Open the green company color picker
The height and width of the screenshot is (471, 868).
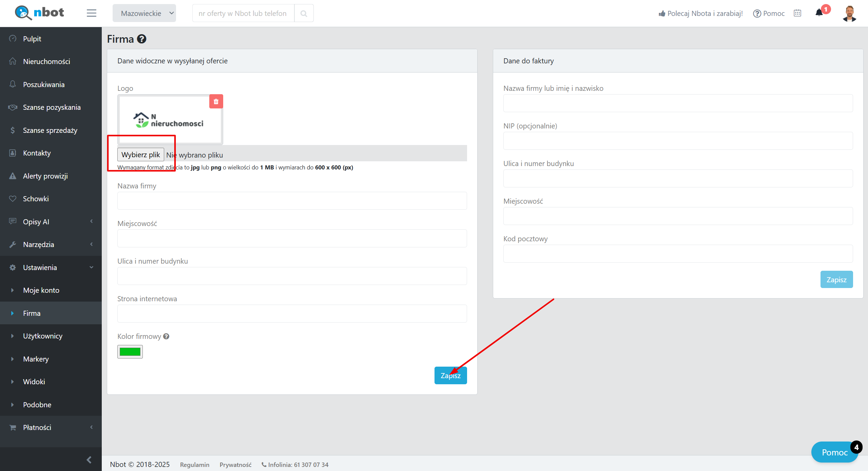130,352
